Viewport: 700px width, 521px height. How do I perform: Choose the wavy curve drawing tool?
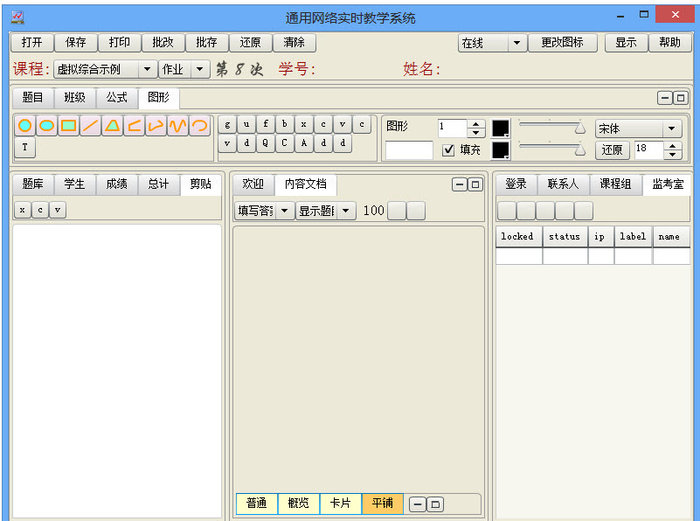pos(178,126)
